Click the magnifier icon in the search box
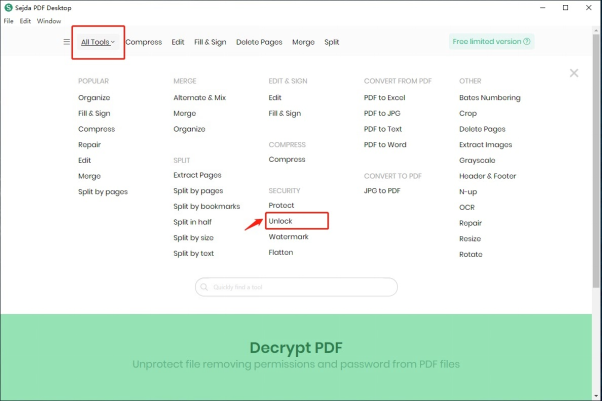602x401 pixels. [204, 287]
